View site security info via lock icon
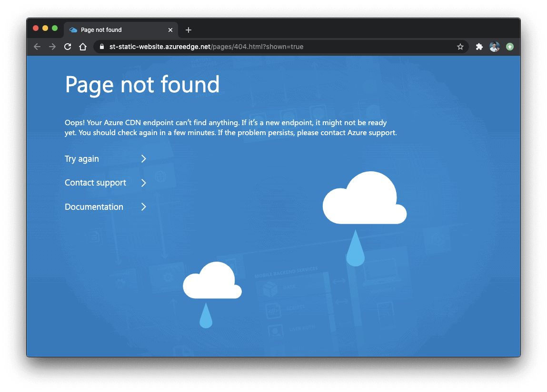 coord(102,47)
